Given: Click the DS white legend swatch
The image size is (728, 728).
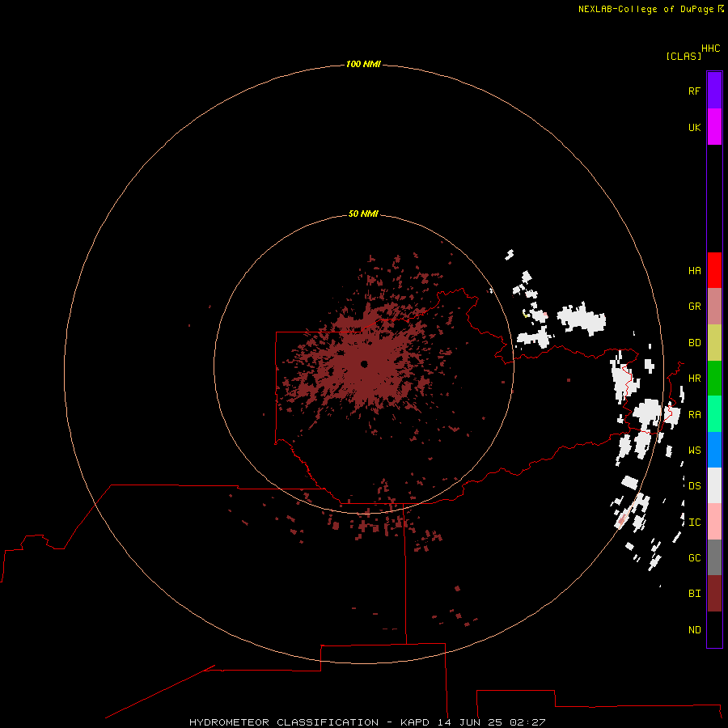Looking at the screenshot, I should [714, 485].
